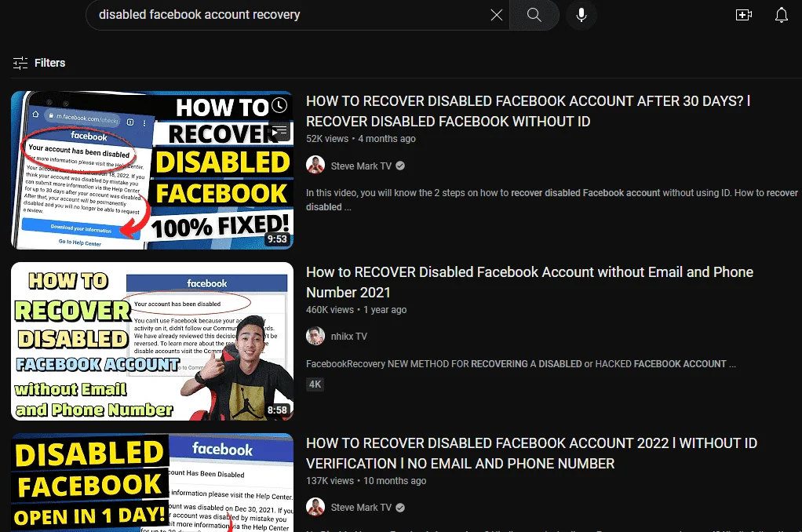Open title 'Recover Disabled Facebook Account 2022'
Screen dimensions: 802x532
click(531, 453)
